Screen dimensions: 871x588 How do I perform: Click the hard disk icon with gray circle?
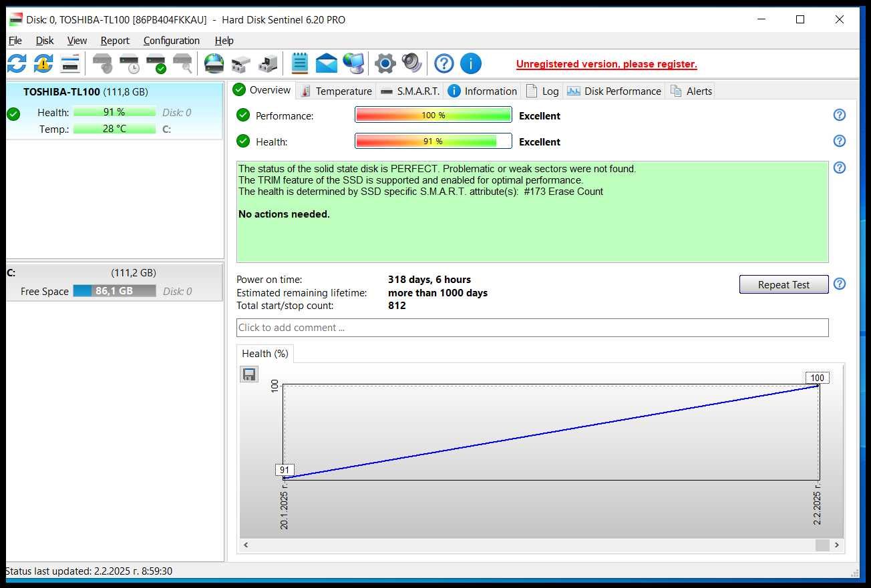(102, 64)
